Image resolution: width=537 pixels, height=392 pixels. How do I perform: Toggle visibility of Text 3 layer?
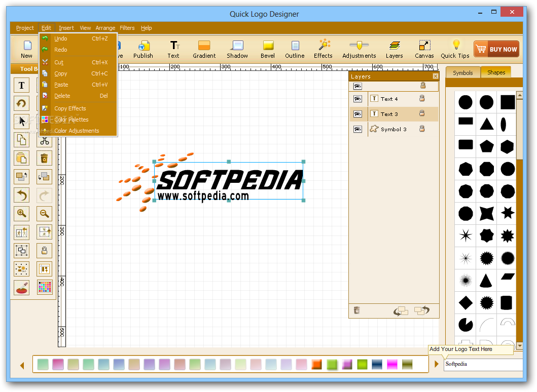(357, 114)
